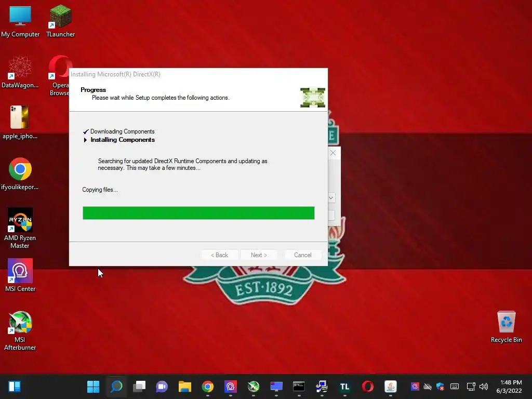
Task: Open the apple_ipho... image file
Action: coord(20,123)
